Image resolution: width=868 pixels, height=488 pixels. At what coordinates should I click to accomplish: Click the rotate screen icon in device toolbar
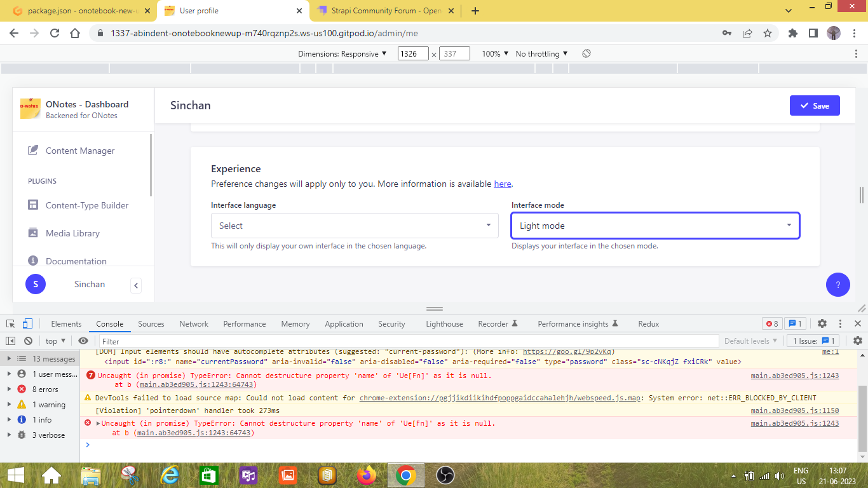587,54
